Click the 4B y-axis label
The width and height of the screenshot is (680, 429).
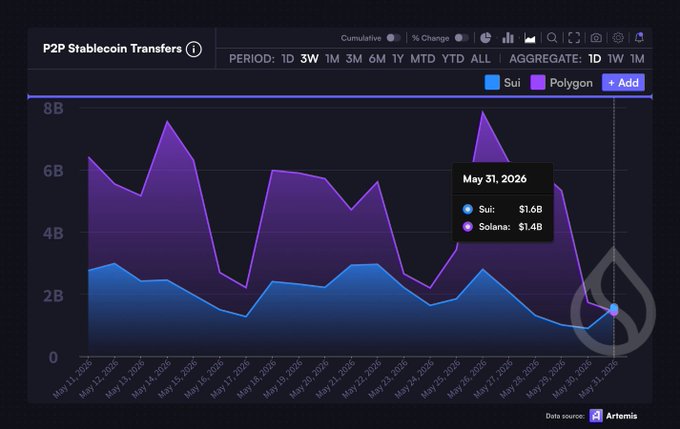coord(53,233)
